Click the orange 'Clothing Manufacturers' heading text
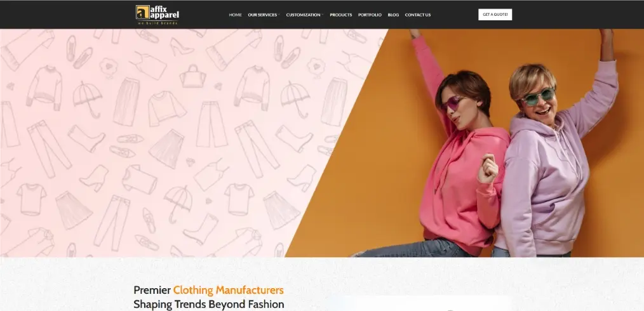This screenshot has width=644, height=311. [x=229, y=290]
